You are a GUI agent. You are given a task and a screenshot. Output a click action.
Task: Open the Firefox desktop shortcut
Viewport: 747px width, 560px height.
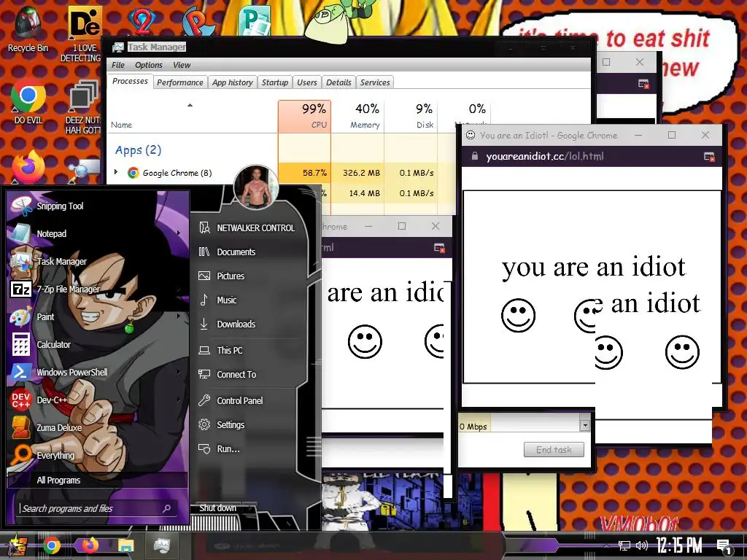tap(28, 167)
